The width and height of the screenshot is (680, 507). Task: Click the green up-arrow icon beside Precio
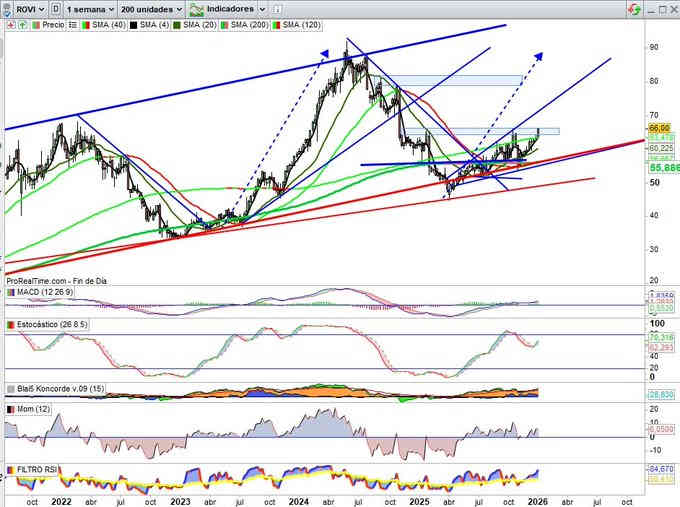click(x=23, y=24)
